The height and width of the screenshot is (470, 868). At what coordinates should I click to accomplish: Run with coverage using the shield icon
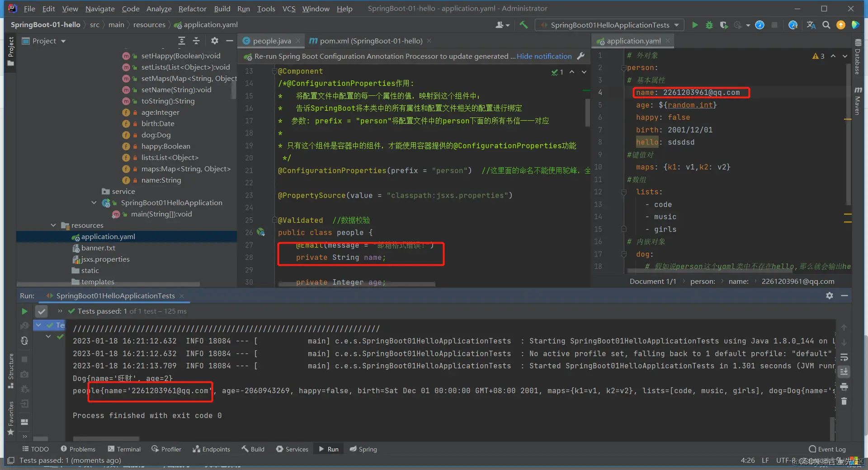point(724,25)
